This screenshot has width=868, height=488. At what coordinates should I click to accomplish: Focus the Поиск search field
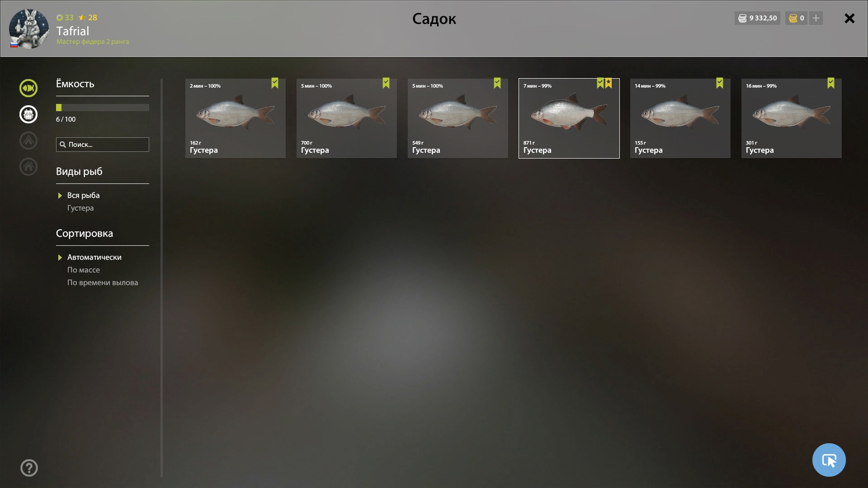(x=103, y=145)
